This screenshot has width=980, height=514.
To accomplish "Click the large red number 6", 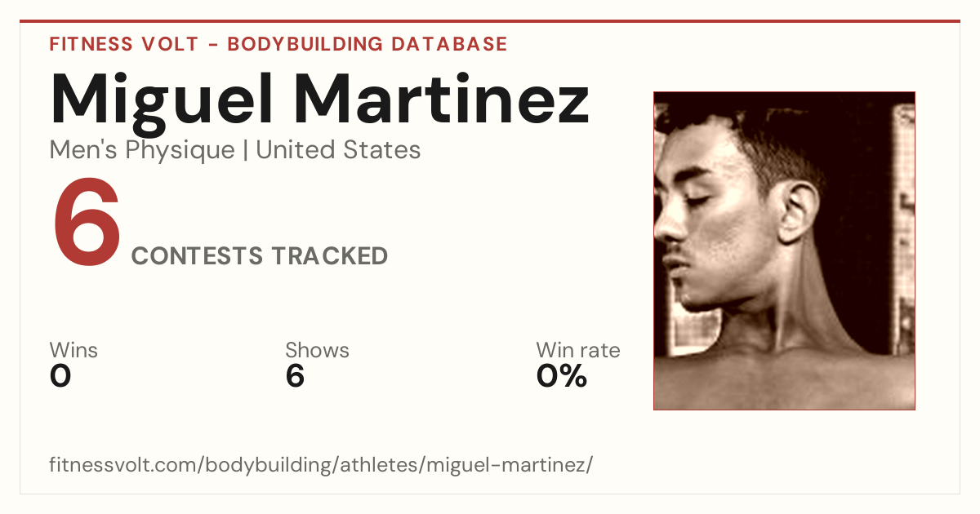I will (x=87, y=223).
